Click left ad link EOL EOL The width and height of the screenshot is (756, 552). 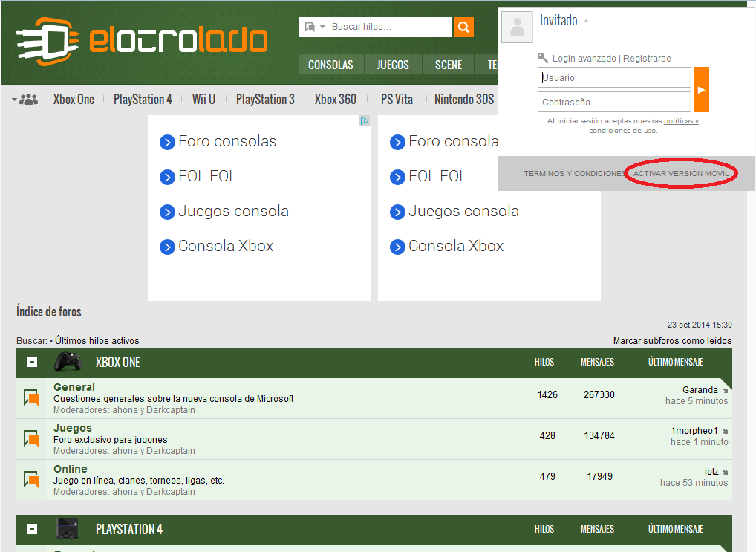(207, 176)
